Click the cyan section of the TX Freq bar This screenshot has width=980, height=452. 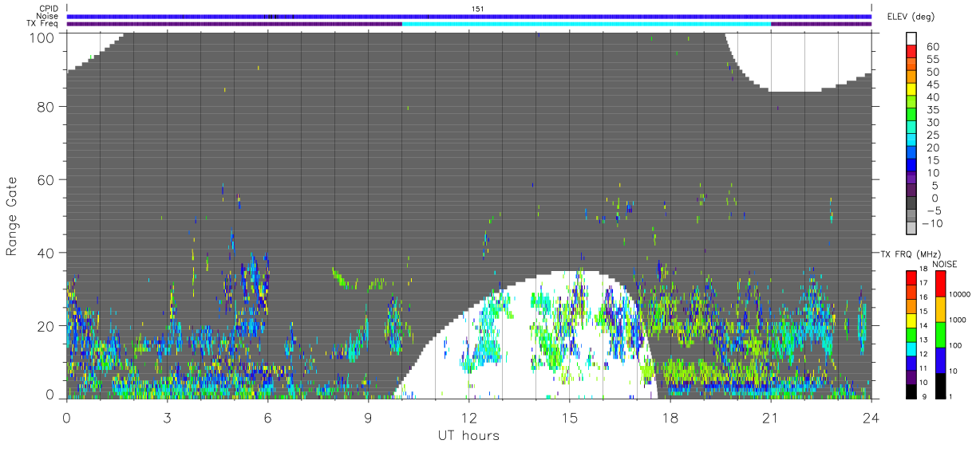587,24
